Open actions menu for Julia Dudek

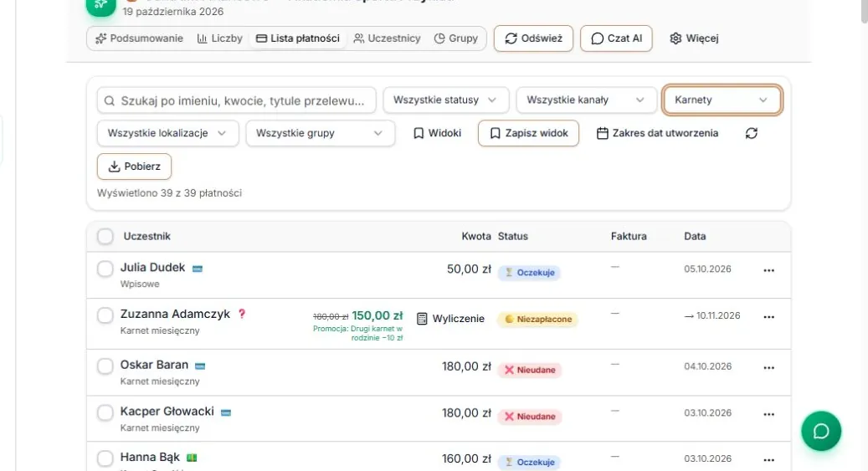point(769,271)
